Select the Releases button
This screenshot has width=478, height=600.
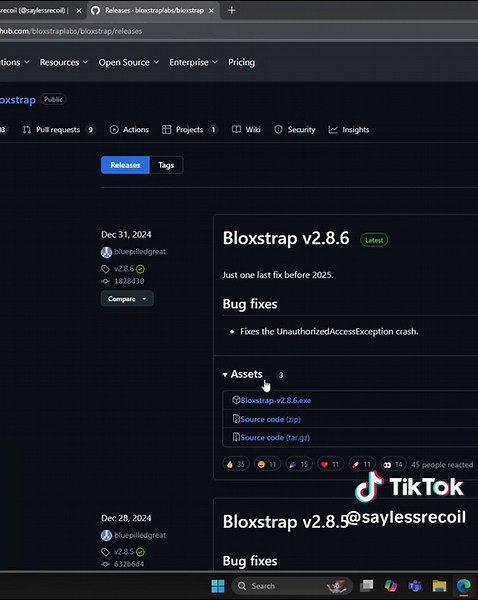[125, 165]
